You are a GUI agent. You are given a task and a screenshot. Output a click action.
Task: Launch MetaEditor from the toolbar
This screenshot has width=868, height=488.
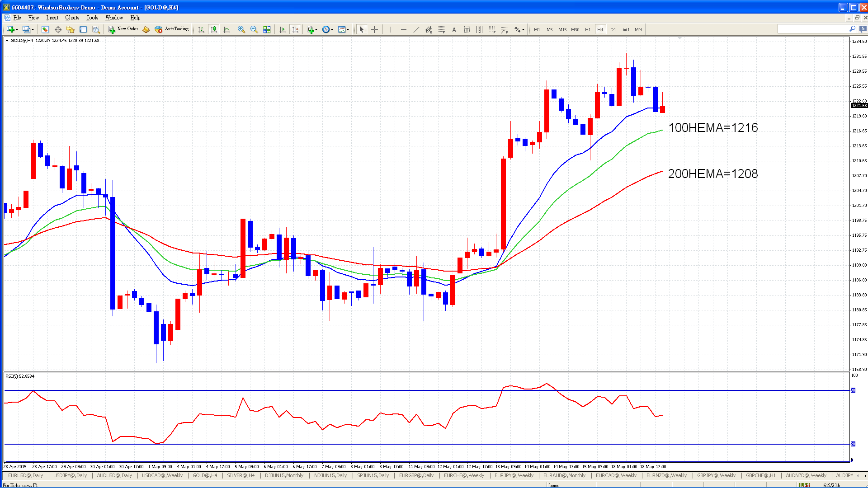146,29
